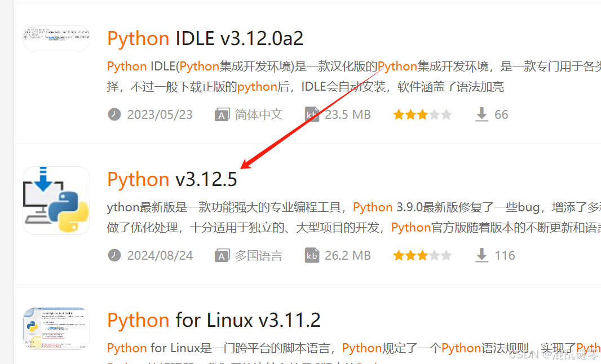This screenshot has height=364, width=601.
Task: Open the Python v3.12.5 title link
Action: (x=172, y=179)
